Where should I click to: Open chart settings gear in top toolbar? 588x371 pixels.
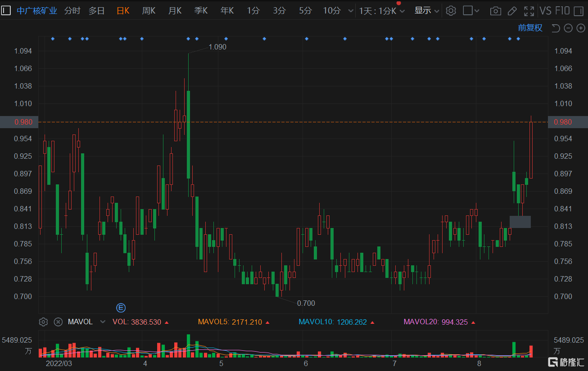(x=451, y=11)
